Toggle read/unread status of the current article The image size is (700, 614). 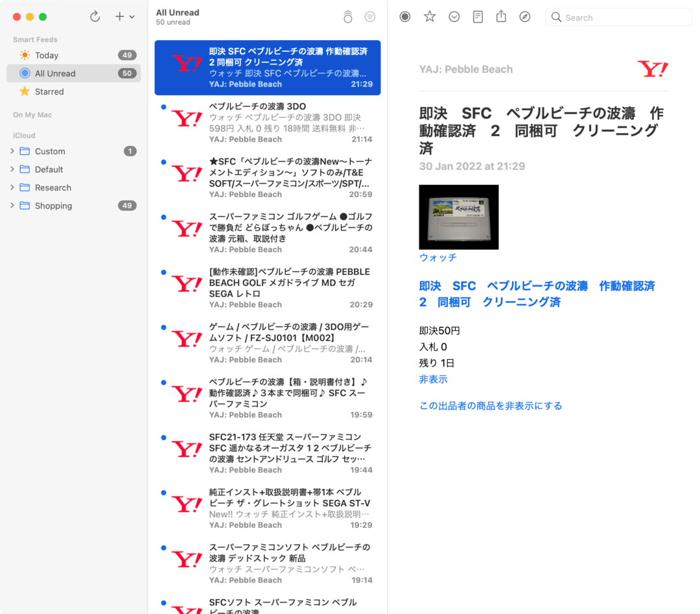pyautogui.click(x=405, y=17)
